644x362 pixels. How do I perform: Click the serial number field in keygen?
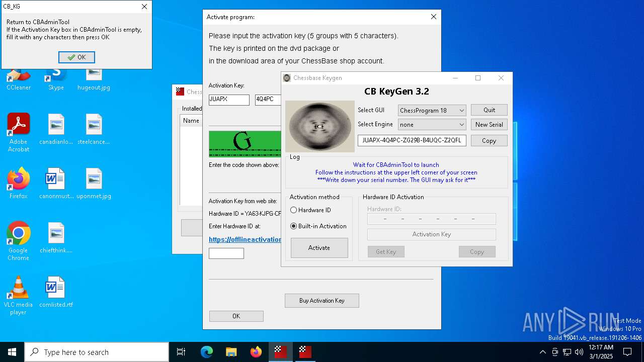tap(412, 140)
